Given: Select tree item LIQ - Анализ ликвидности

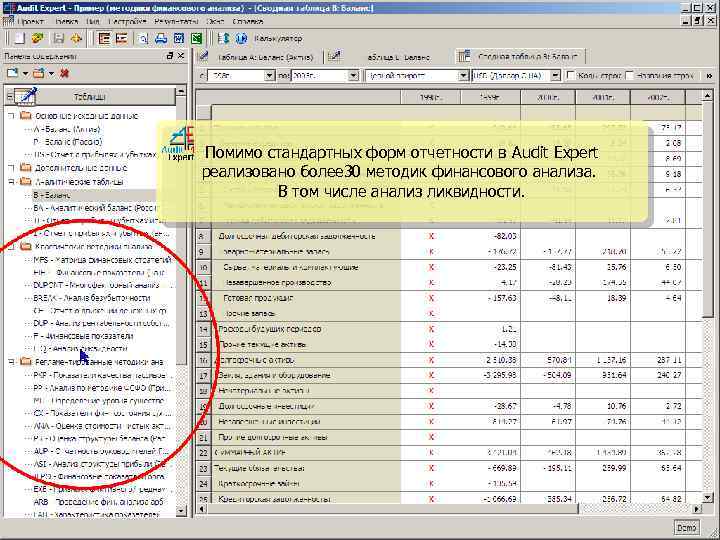Looking at the screenshot, I should (x=80, y=349).
